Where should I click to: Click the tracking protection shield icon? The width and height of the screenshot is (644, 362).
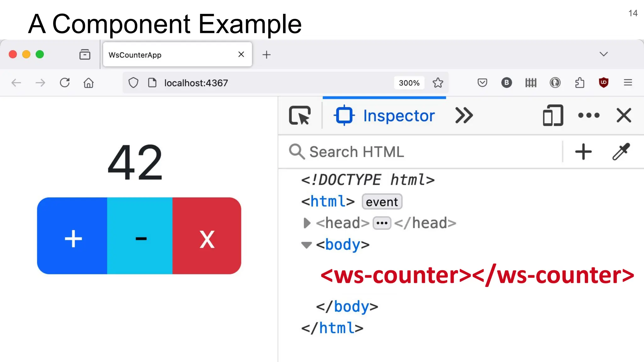[133, 83]
